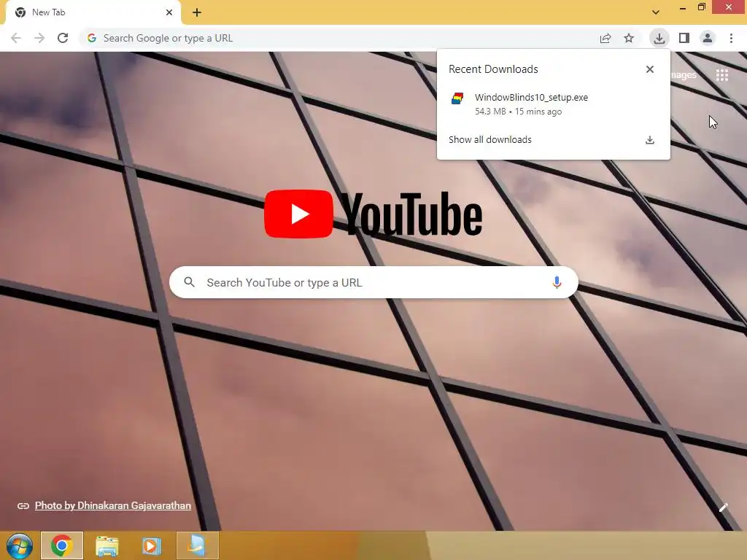Viewport: 747px width, 560px height.
Task: Click the share page icon
Action: click(x=605, y=38)
